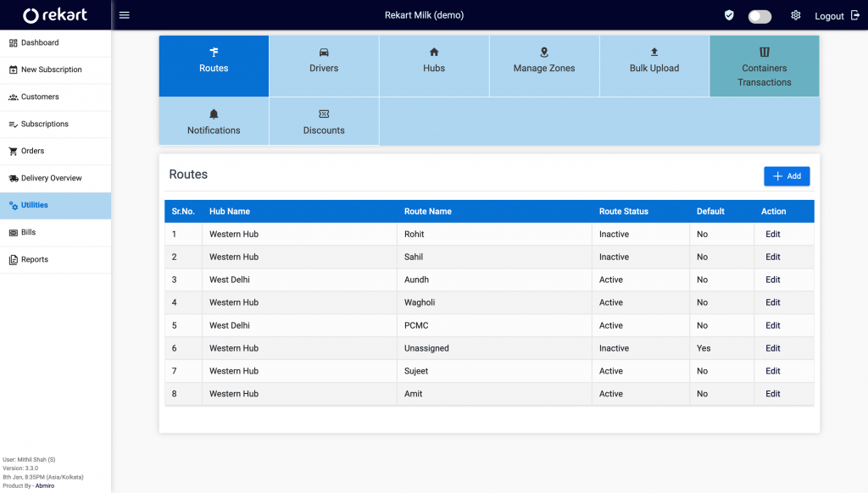868x493 pixels.
Task: Click the Routes signpost icon
Action: pos(214,52)
